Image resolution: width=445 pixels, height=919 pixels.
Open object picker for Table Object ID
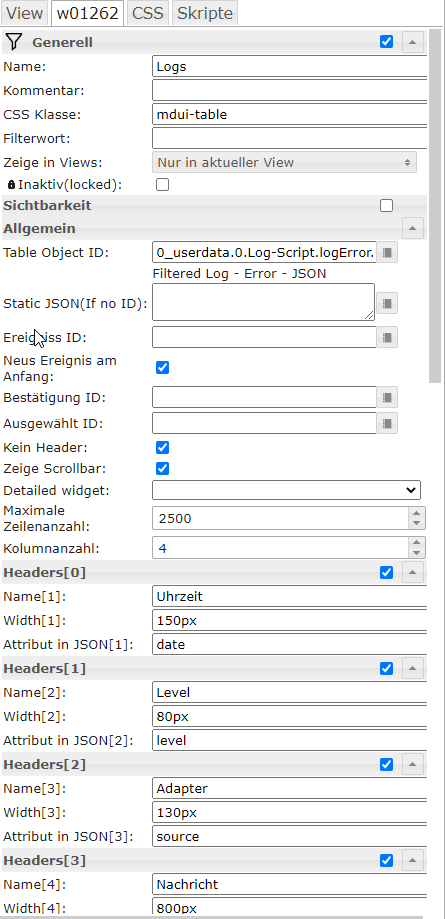(387, 253)
